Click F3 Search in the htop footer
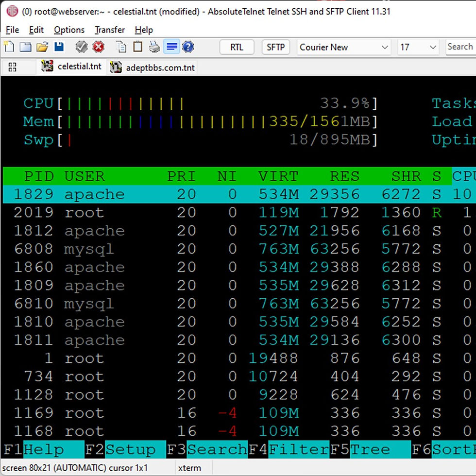 (207, 449)
